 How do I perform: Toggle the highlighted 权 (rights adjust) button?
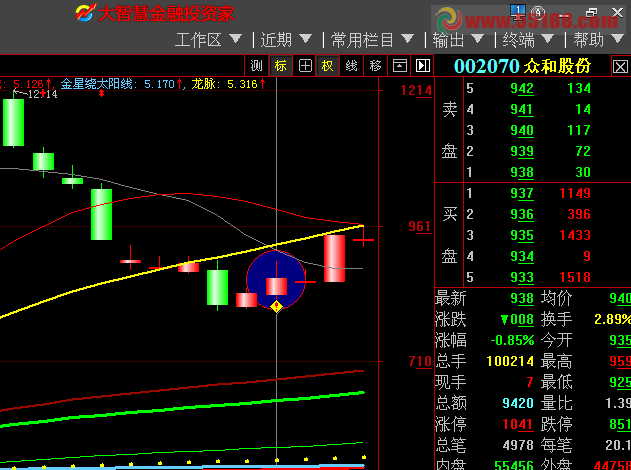(x=328, y=66)
